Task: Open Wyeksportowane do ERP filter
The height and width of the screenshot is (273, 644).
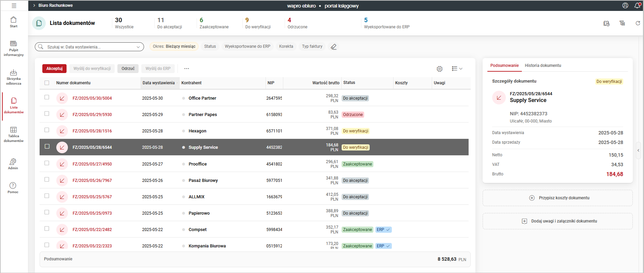Action: [x=247, y=46]
